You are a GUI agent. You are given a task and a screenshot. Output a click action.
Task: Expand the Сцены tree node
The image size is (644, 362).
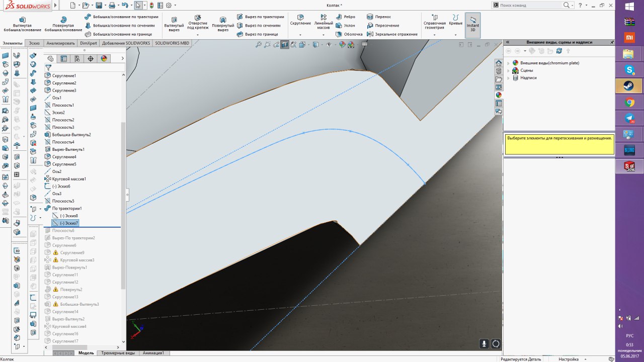click(508, 70)
